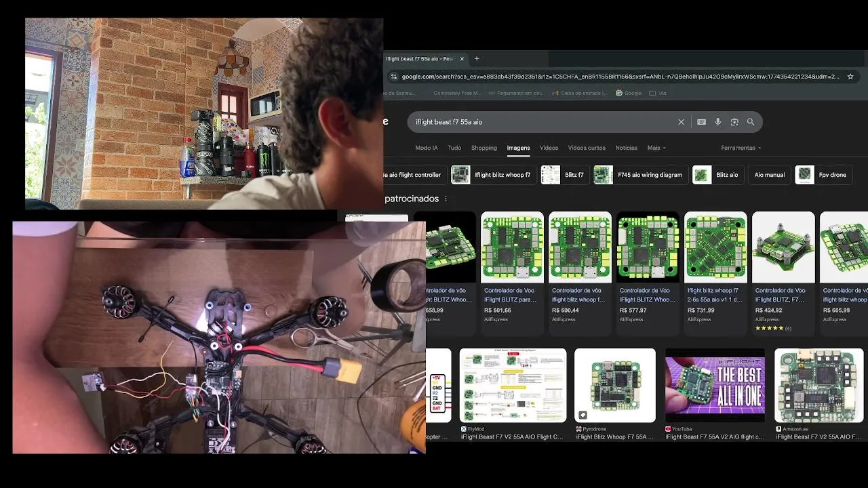This screenshot has width=868, height=488.
Task: Click 'iFlight Blitz Whoop F7 55A' Pyrodrone title
Action: click(615, 437)
